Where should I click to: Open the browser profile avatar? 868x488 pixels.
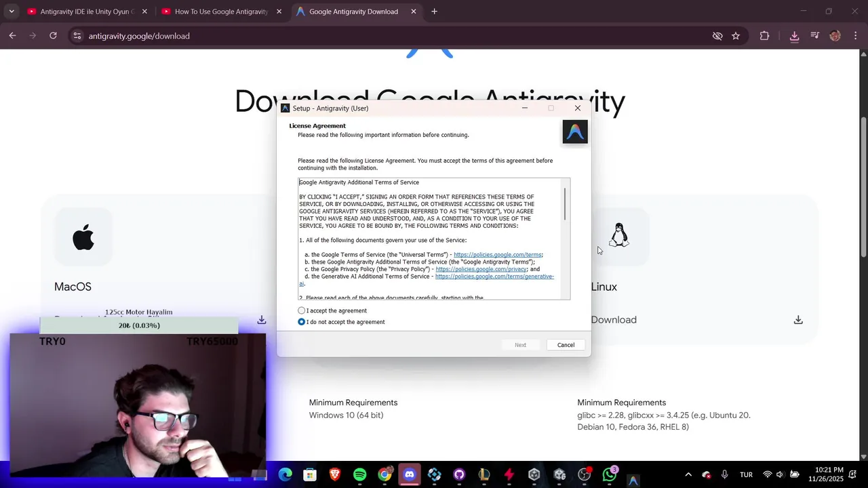(x=835, y=36)
